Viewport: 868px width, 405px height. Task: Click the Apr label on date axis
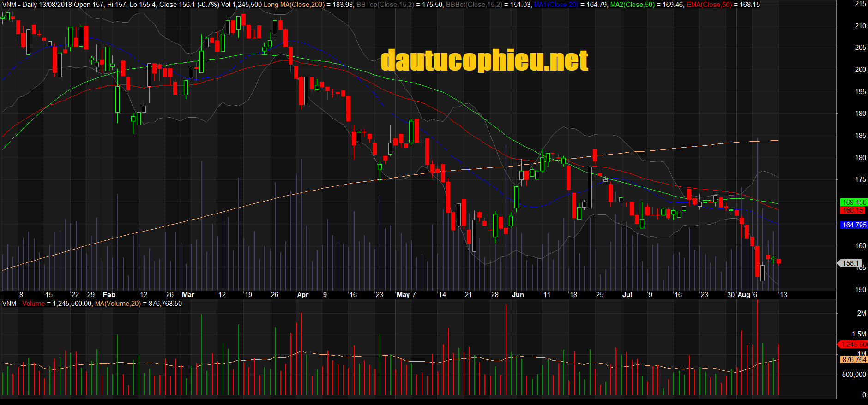[303, 295]
